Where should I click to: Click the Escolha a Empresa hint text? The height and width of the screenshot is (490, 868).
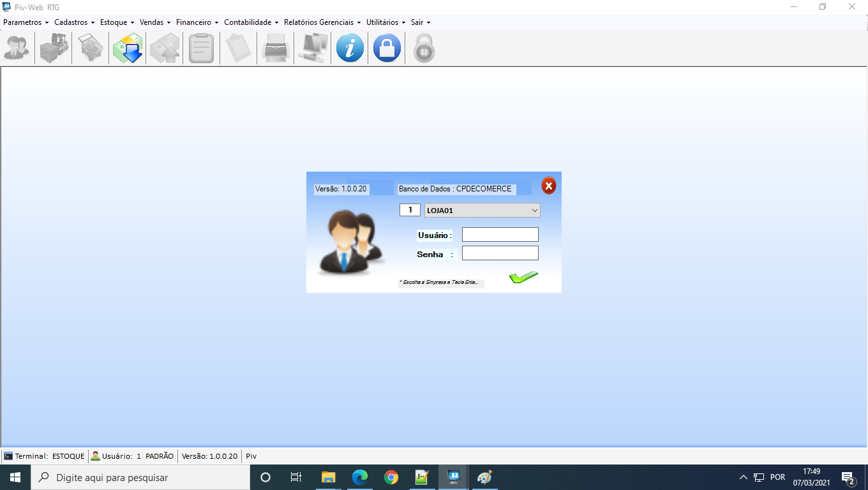click(440, 282)
